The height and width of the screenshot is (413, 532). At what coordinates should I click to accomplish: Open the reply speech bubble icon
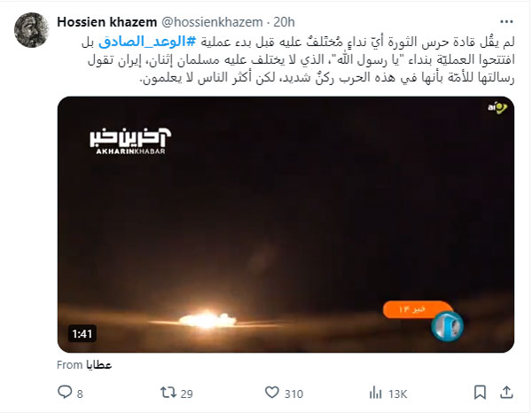click(x=65, y=392)
